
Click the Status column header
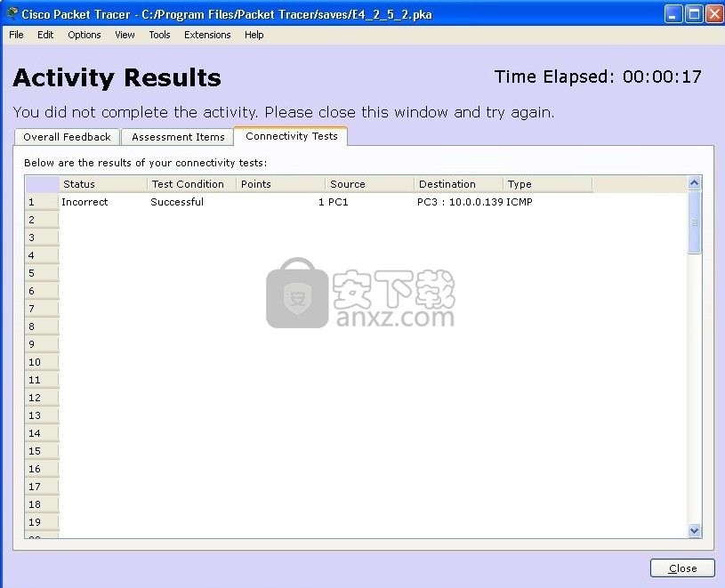tap(103, 184)
